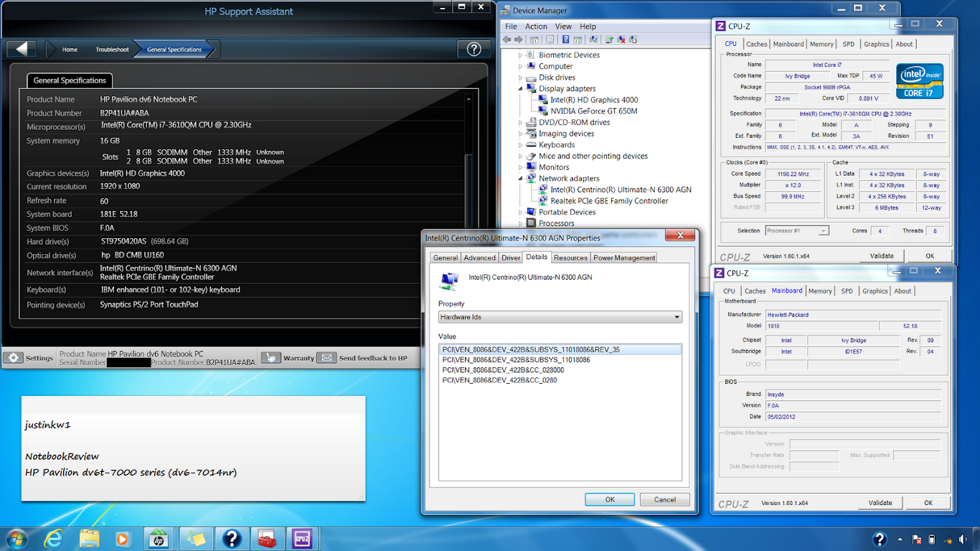Open Action Center flag tray icon

click(916, 539)
